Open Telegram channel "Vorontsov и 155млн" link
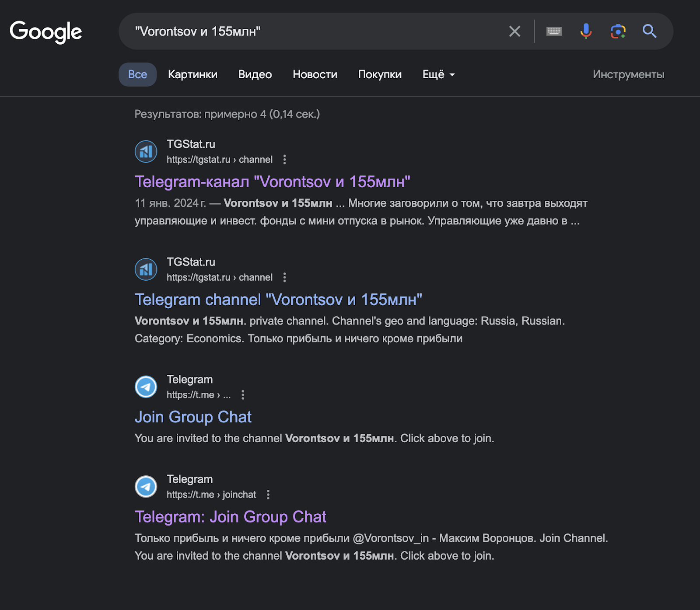The image size is (700, 610). [278, 300]
